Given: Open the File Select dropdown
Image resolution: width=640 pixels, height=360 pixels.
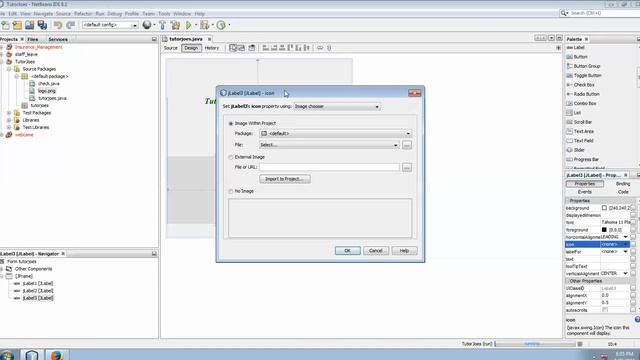Looking at the screenshot, I should pyautogui.click(x=329, y=145).
